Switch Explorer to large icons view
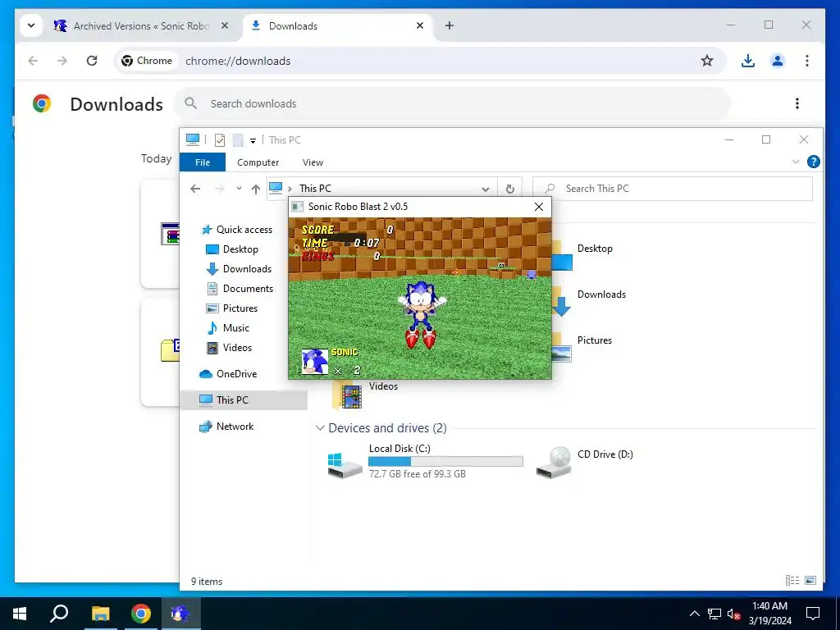This screenshot has height=630, width=840. [810, 580]
